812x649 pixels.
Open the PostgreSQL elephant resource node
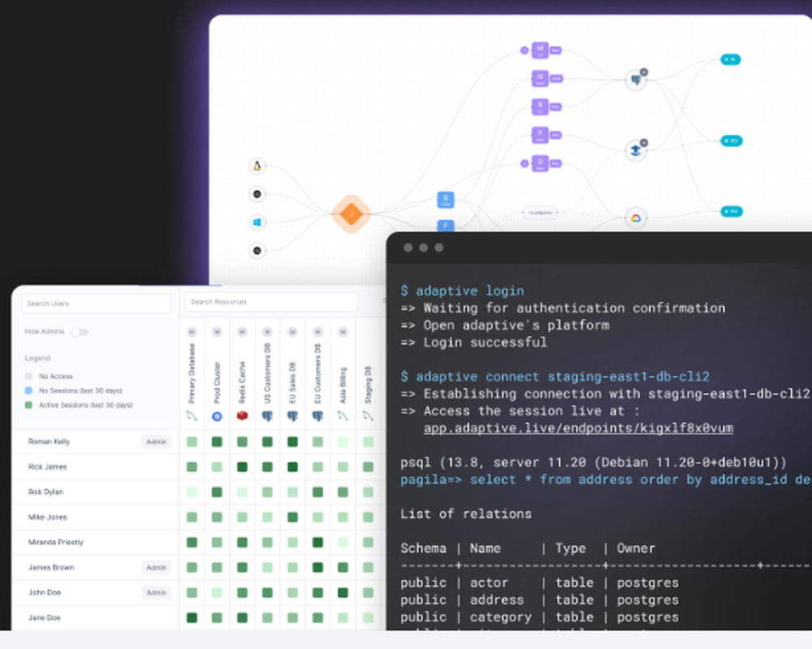click(636, 80)
